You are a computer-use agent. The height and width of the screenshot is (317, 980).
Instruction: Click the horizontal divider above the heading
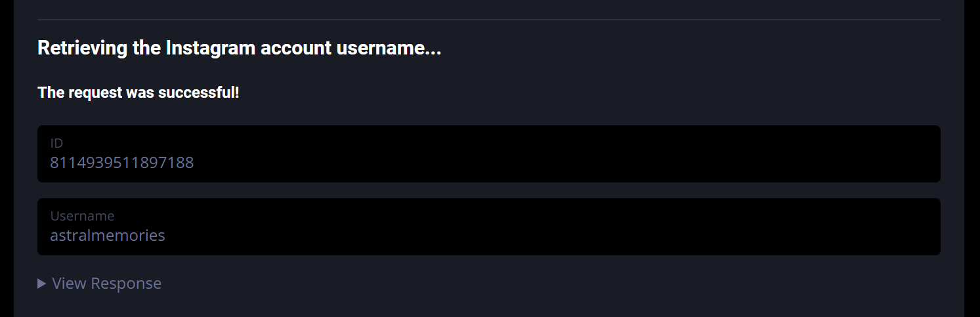point(488,20)
